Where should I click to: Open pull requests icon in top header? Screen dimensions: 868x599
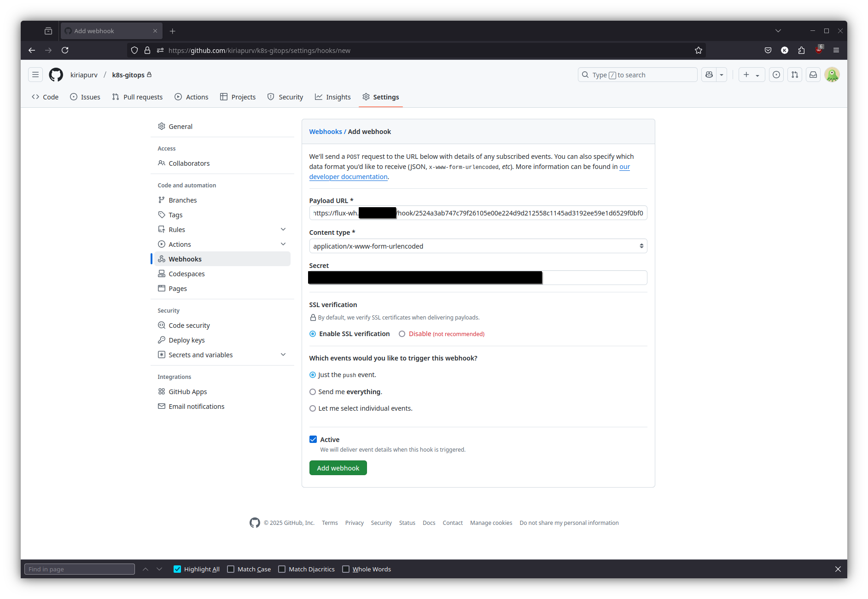tap(795, 75)
